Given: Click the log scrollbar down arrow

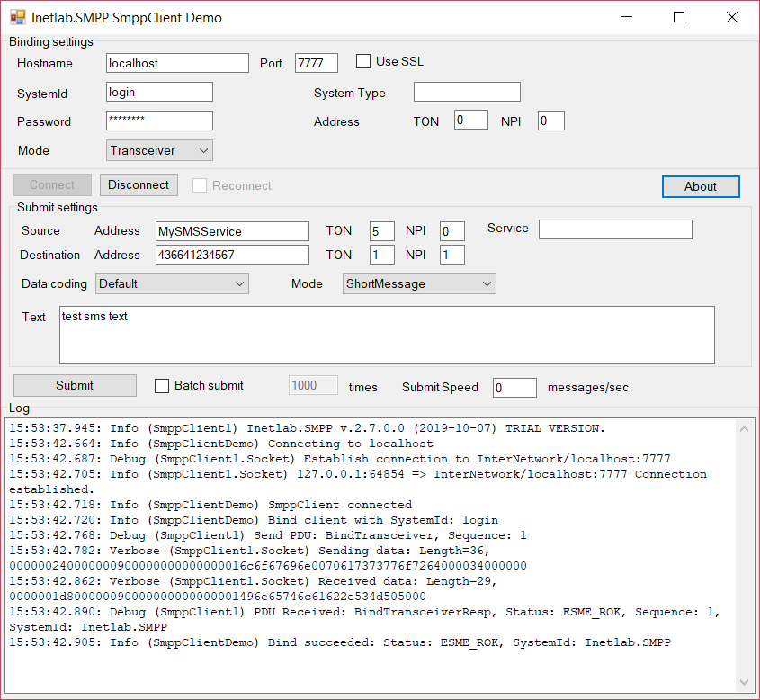Looking at the screenshot, I should pyautogui.click(x=745, y=682).
